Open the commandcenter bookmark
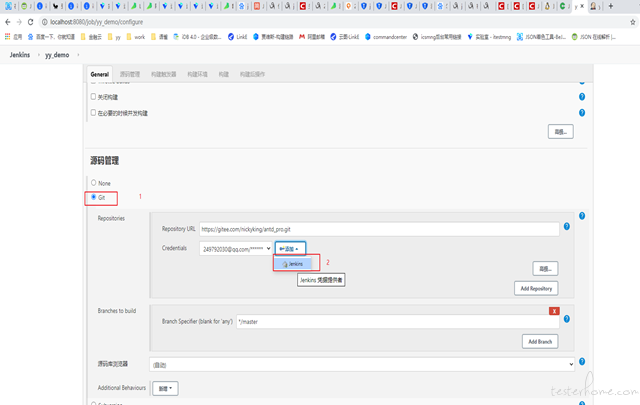 coord(386,37)
